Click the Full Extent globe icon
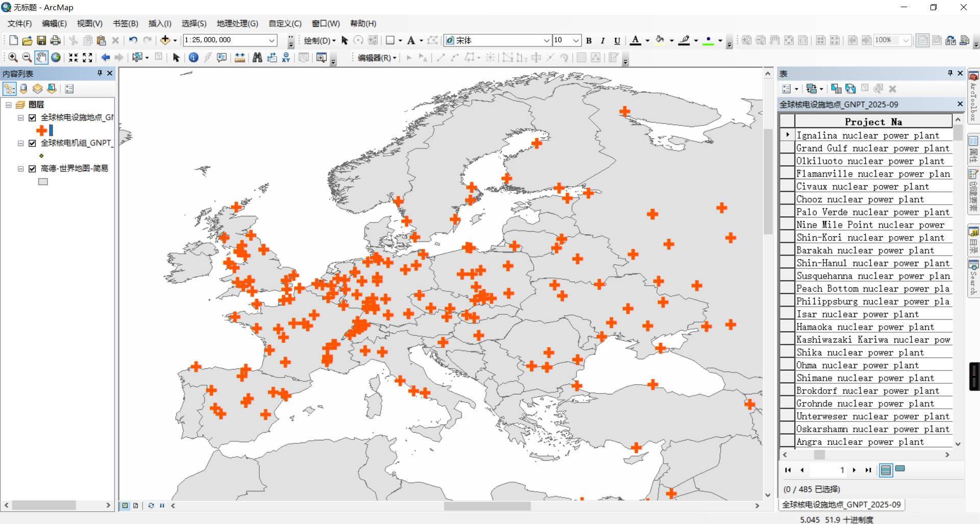 pos(56,58)
